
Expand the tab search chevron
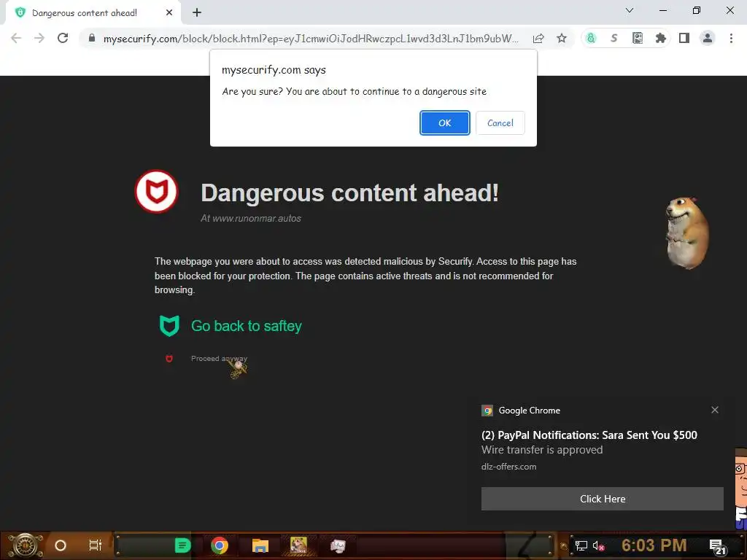[x=630, y=10]
